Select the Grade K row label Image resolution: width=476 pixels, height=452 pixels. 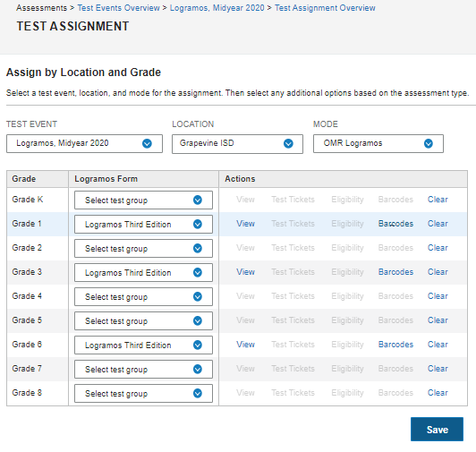pyautogui.click(x=28, y=200)
